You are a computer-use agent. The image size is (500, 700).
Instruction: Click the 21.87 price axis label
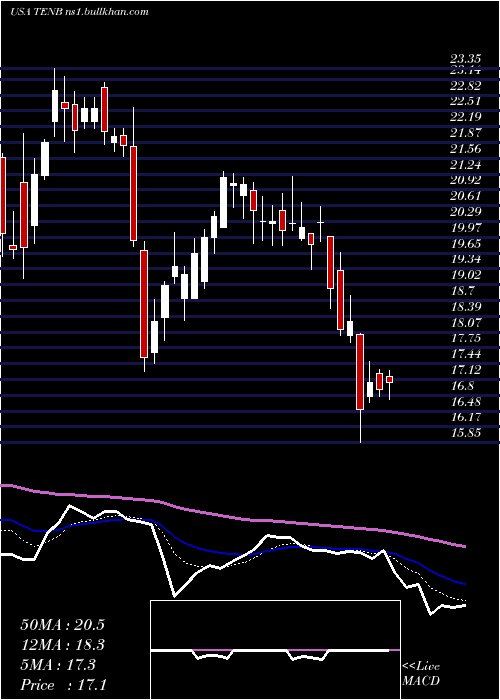pyautogui.click(x=465, y=133)
